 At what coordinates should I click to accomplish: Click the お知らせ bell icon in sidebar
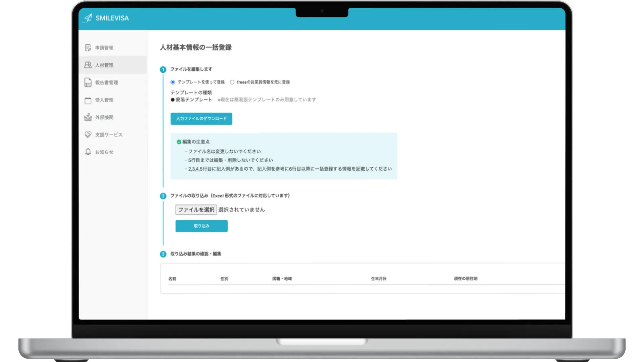click(x=88, y=152)
